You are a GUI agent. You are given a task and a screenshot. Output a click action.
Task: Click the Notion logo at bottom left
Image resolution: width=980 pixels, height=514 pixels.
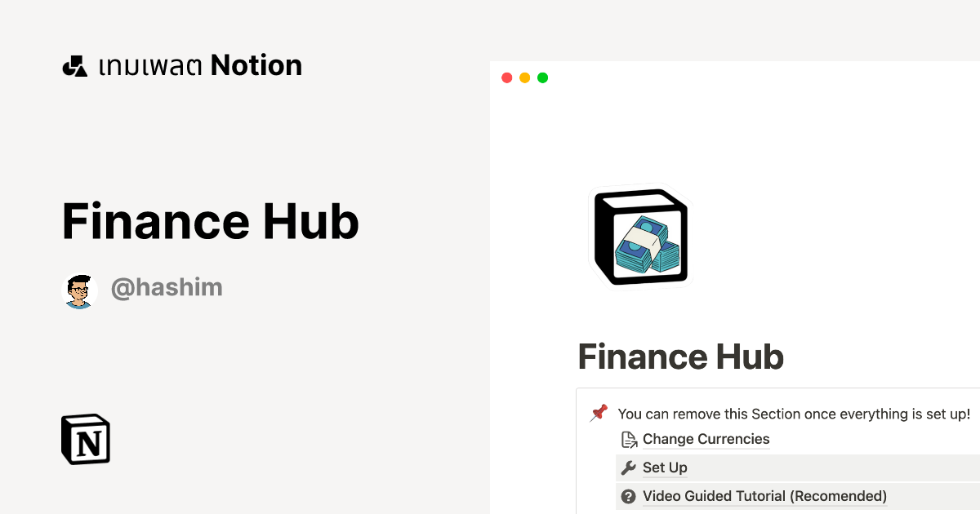point(85,439)
